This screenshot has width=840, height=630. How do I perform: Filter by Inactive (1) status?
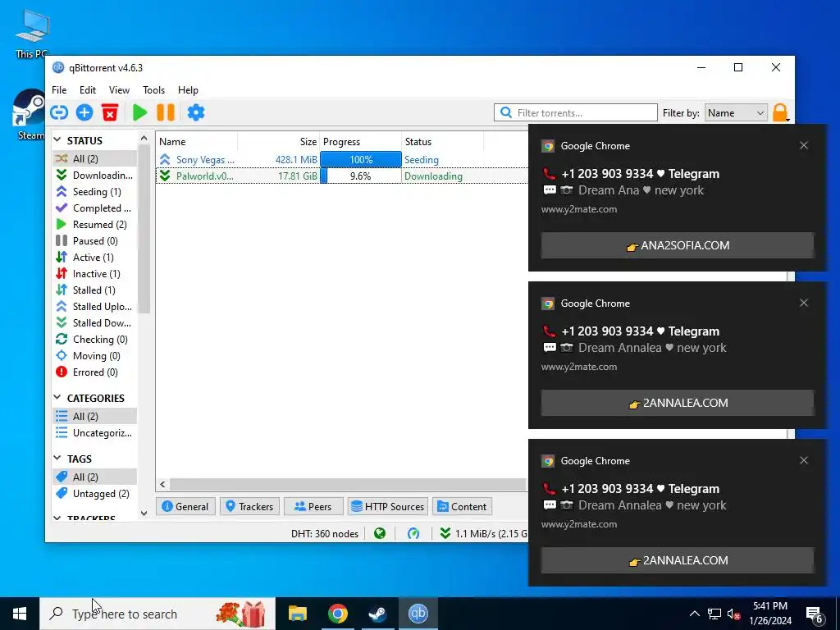coord(94,273)
